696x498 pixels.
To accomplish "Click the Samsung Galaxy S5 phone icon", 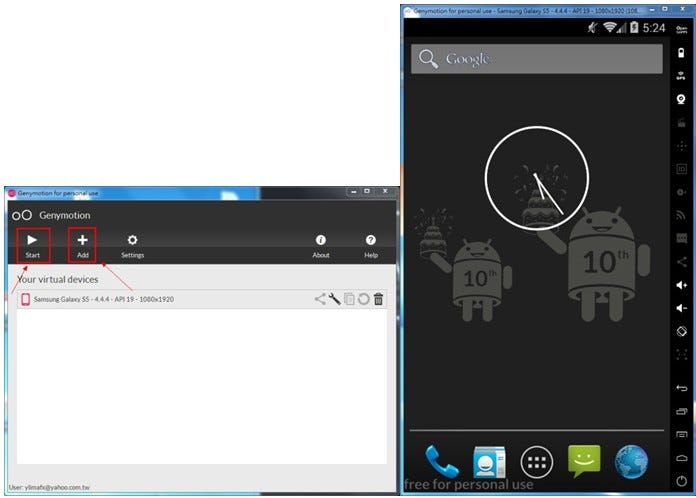I will [x=25, y=299].
